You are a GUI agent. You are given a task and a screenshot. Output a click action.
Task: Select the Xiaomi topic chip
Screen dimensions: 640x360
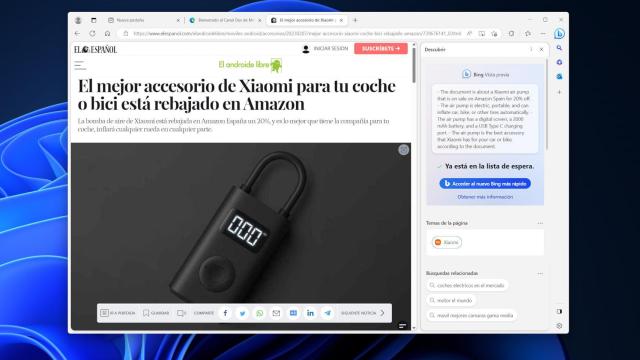447,242
